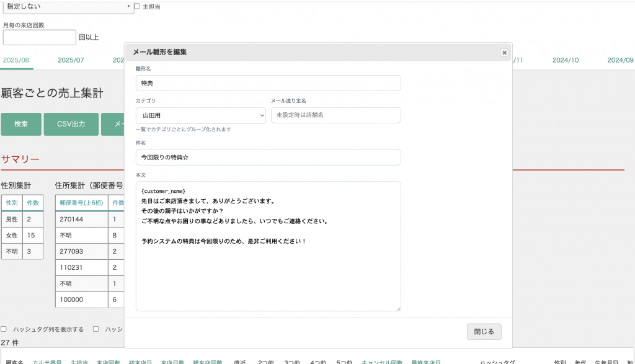The image size is (635, 364).
Task: Select the 2025/07 month tab
Action: tap(71, 60)
